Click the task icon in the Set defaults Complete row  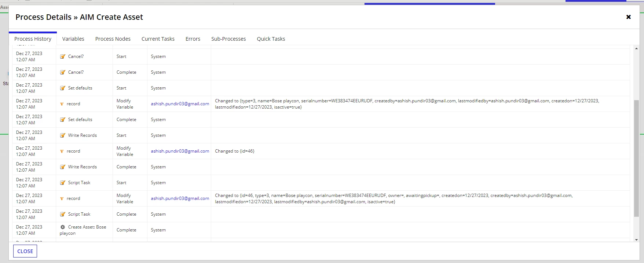pos(63,120)
